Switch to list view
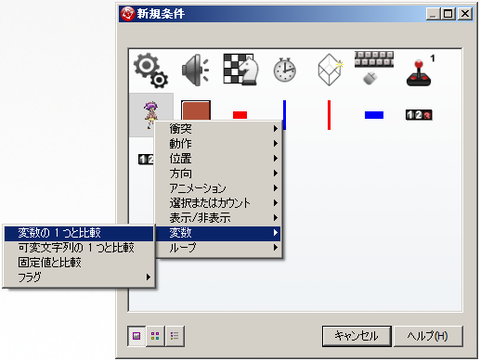The height and width of the screenshot is (361, 480). pos(175,336)
